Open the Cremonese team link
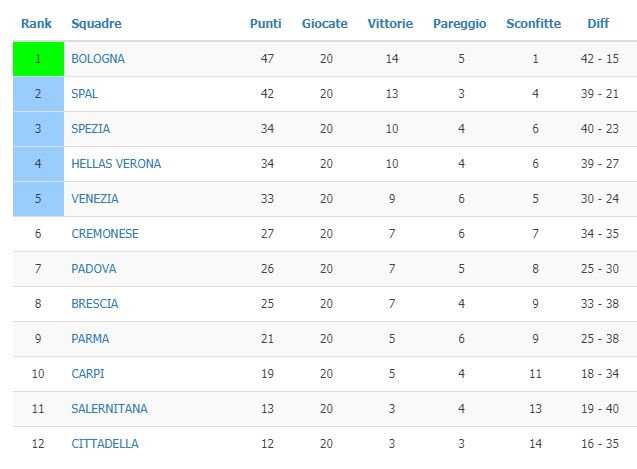This screenshot has width=637, height=469. [105, 234]
